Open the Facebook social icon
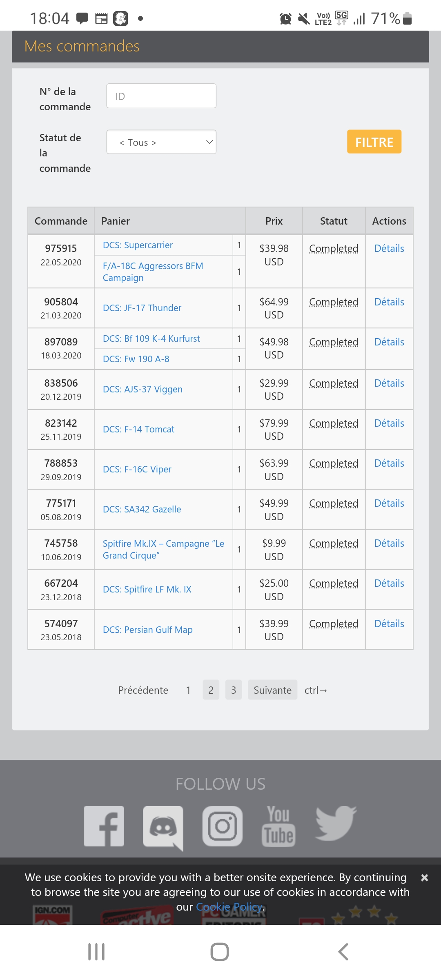 click(104, 826)
